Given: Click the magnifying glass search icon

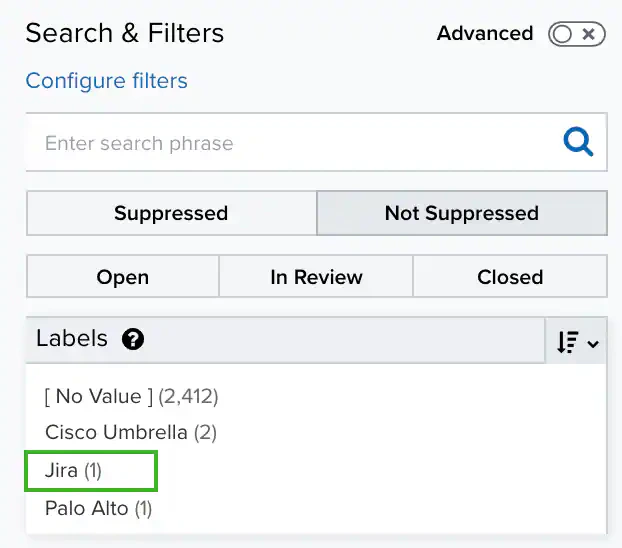Looking at the screenshot, I should point(578,142).
